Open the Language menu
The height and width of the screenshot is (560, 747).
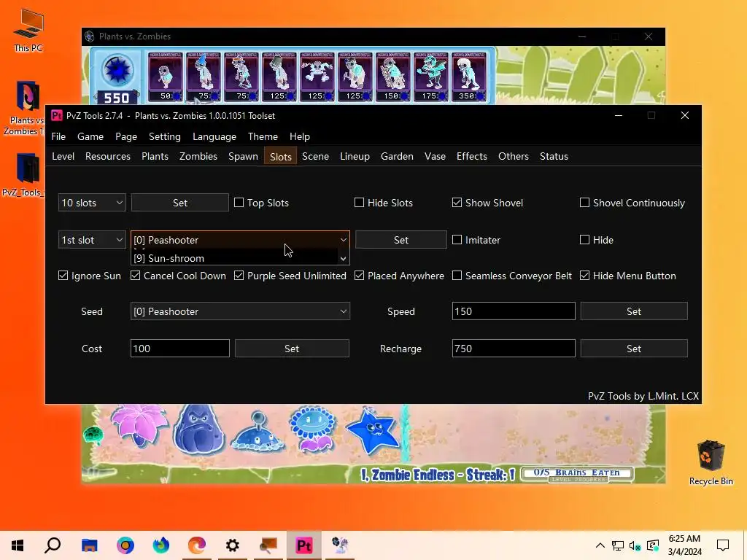coord(214,136)
